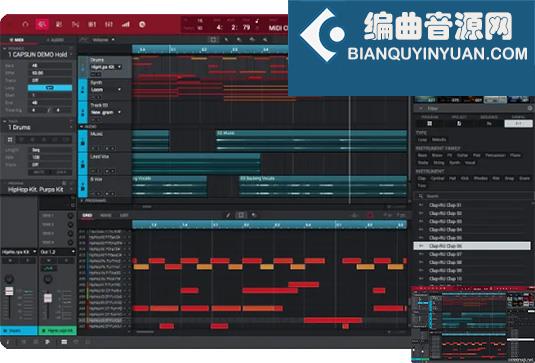Click the Home icon in red toolbar
Screen dimensions: 535x363
point(25,24)
